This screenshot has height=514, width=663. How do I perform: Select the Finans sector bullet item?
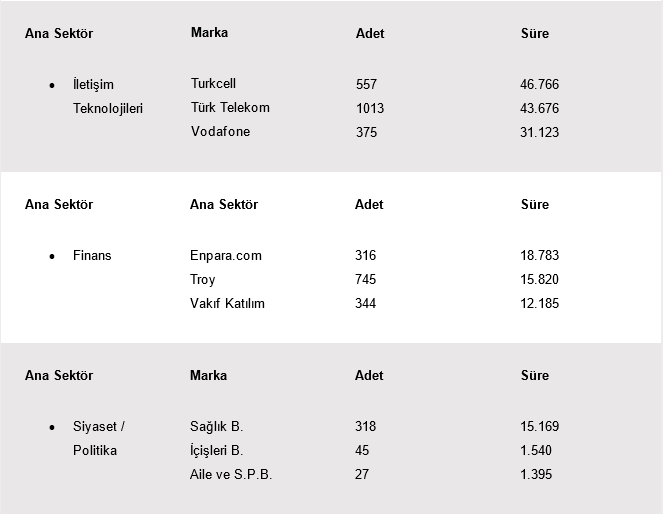[92, 256]
